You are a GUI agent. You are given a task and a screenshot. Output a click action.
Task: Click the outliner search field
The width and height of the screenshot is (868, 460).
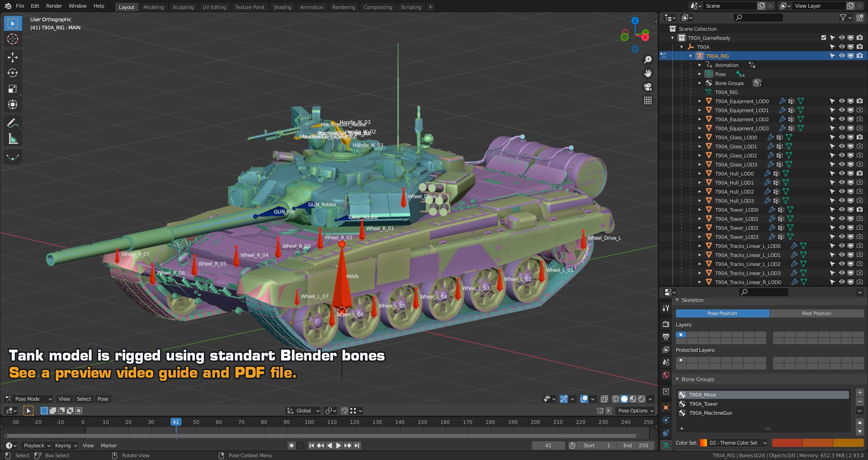coord(759,18)
